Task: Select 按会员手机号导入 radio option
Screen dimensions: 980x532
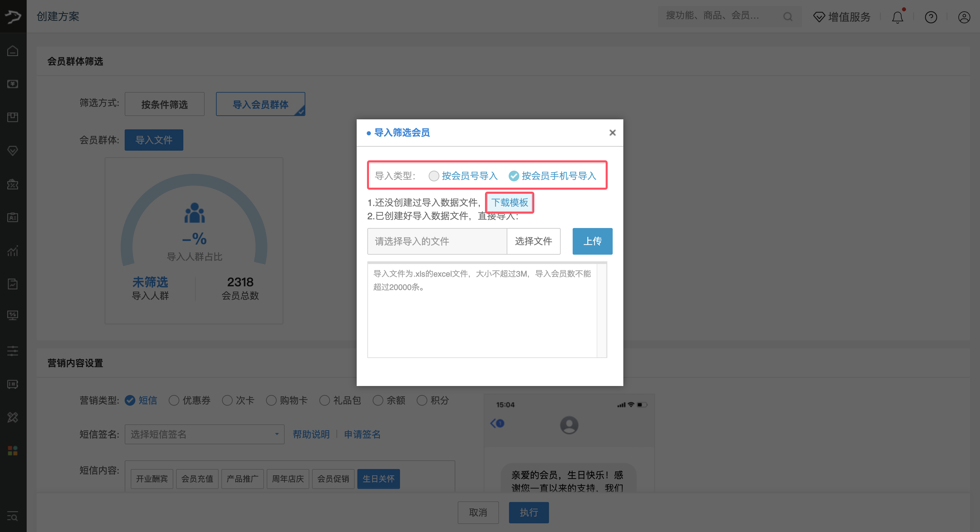Action: [x=514, y=176]
